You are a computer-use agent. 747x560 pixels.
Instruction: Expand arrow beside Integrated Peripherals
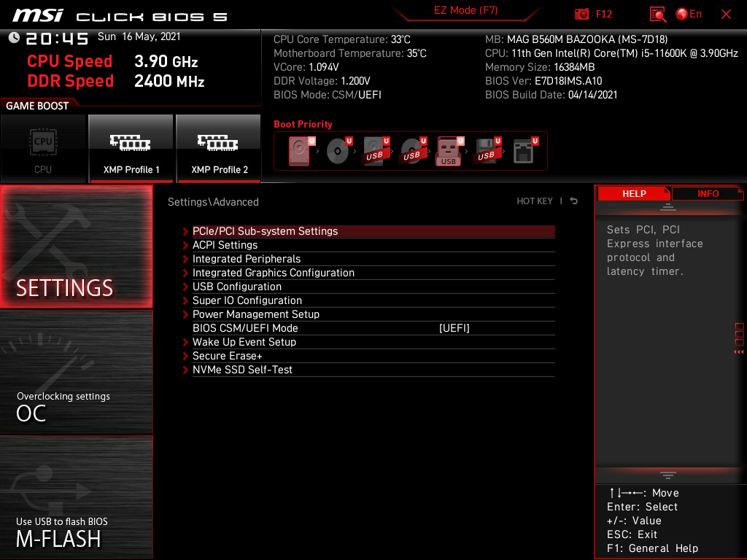click(185, 259)
